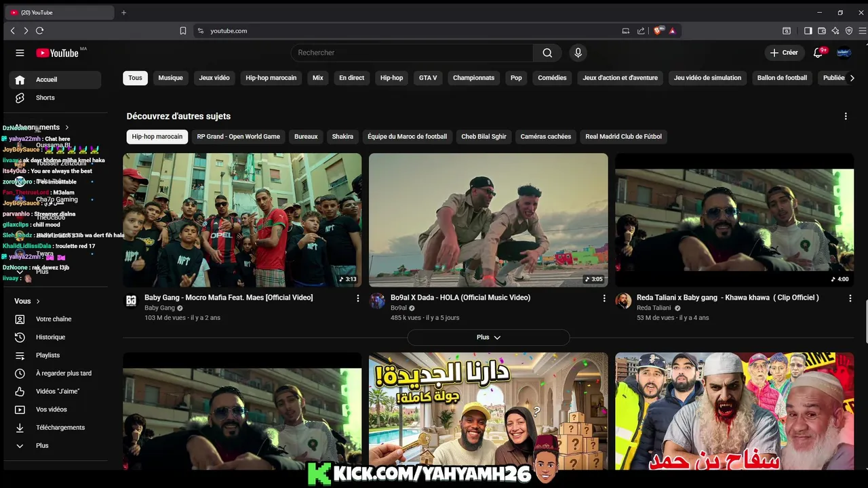
Task: Open Téléchargements in the sidebar
Action: pos(55,428)
